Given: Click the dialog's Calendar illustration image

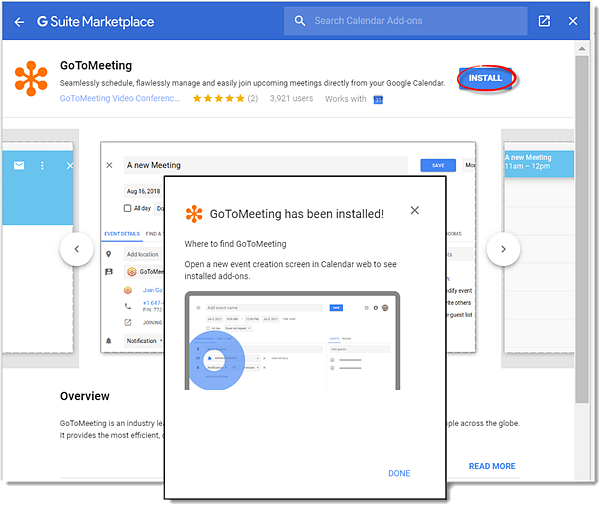Looking at the screenshot, I should [292, 341].
